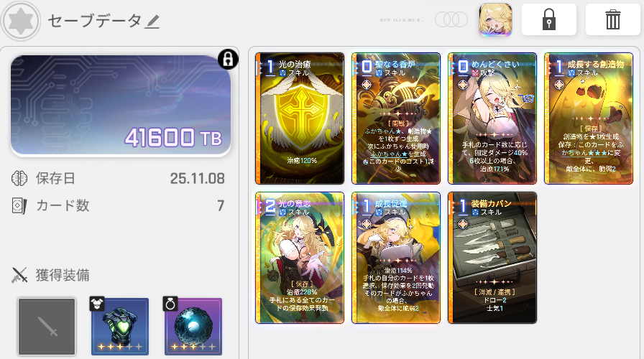Screen dimensions: 644x359
Task: Click the カード数 card count row
Action: coord(119,205)
